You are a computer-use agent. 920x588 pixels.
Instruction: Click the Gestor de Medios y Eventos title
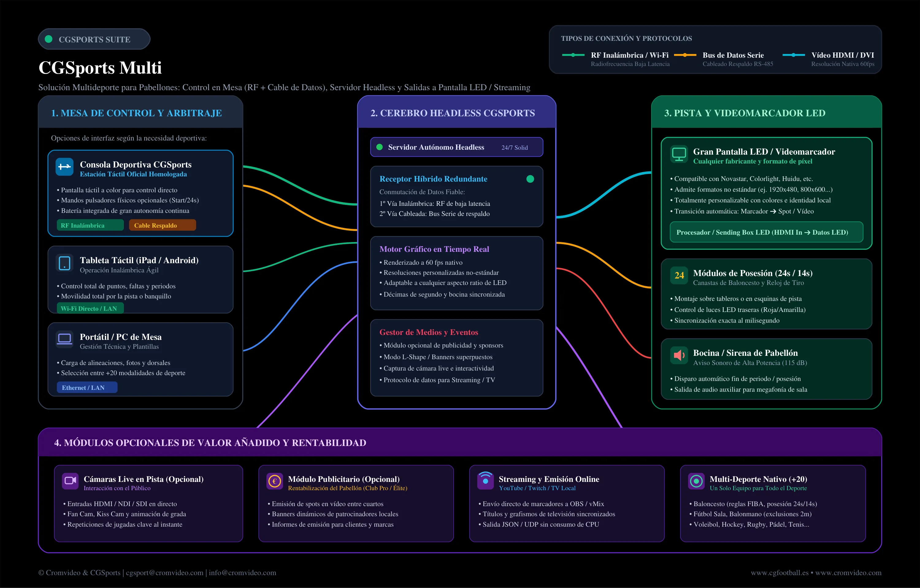pos(429,332)
